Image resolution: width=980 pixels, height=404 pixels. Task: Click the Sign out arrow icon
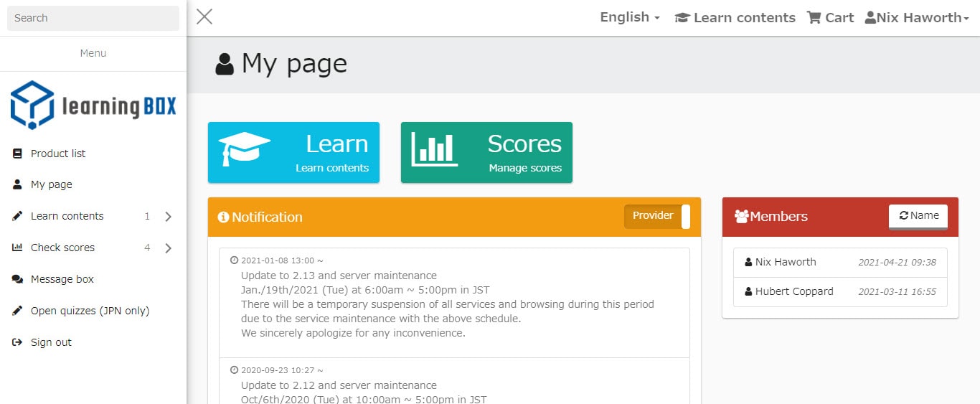coord(17,342)
